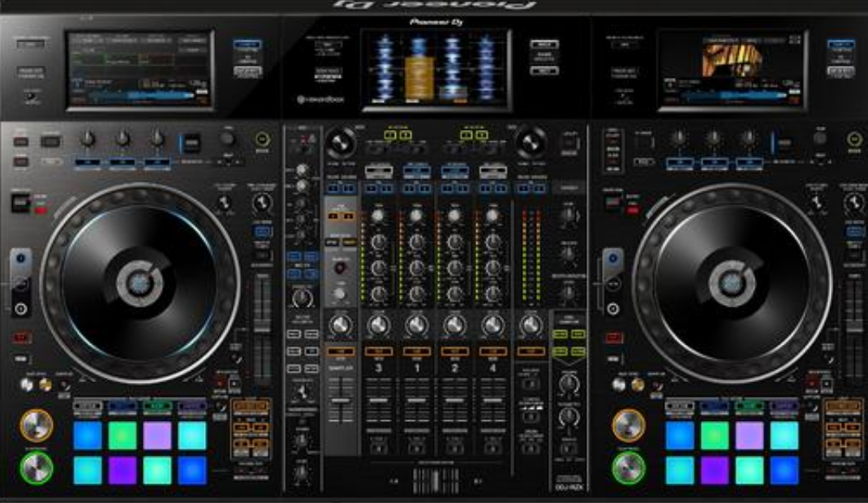Toggle the orange Cue button above channel 1
Image resolution: width=868 pixels, height=503 pixels.
pyautogui.click(x=415, y=352)
